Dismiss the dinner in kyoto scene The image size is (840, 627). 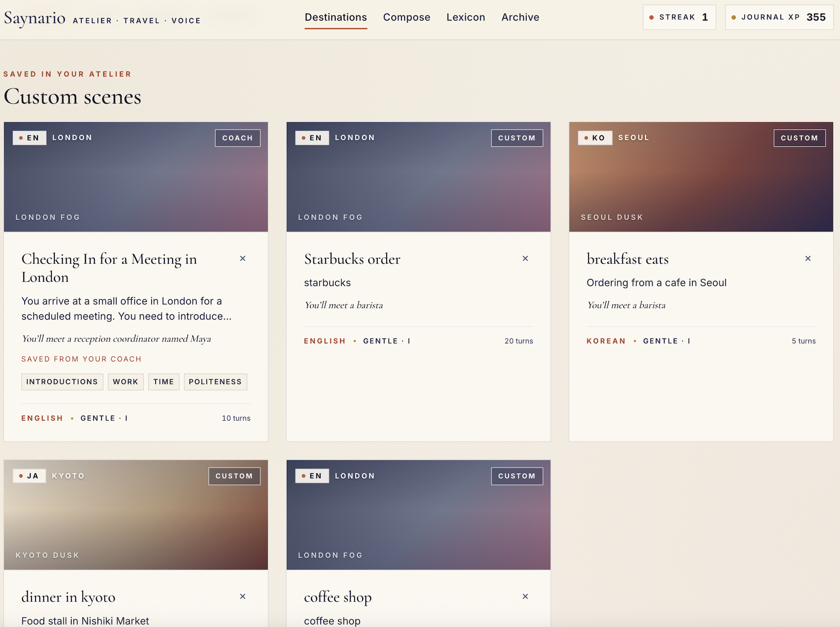(x=243, y=596)
